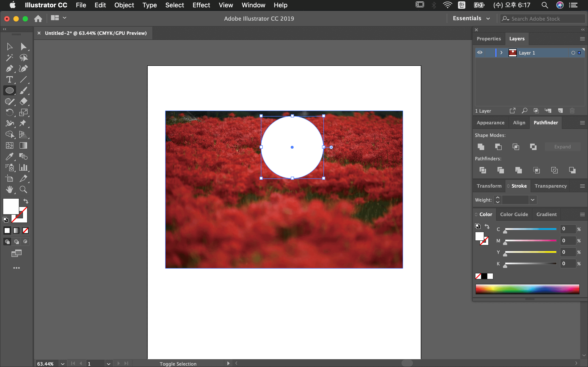Select the Zoom tool in toolbar
Screen dimensions: 588x367
point(23,189)
